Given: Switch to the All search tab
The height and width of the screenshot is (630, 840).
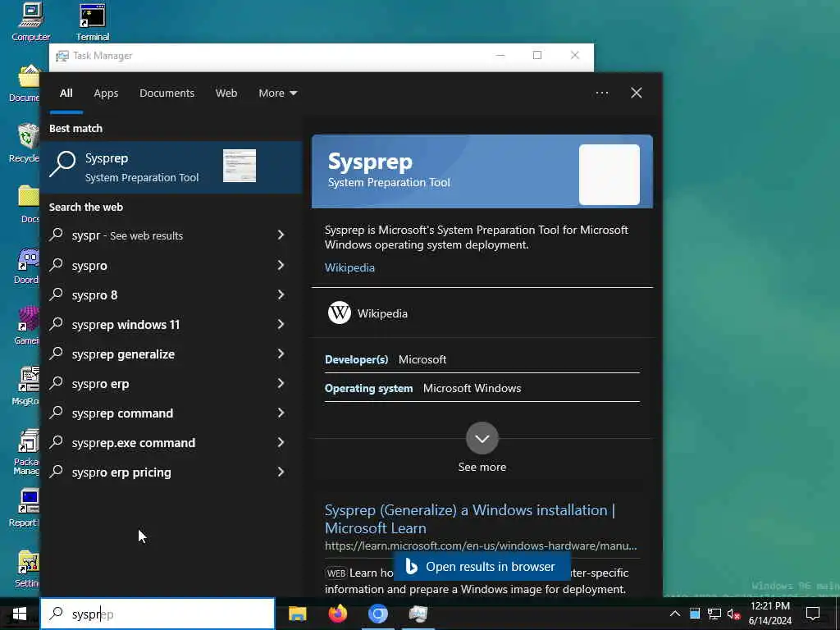Looking at the screenshot, I should (66, 94).
